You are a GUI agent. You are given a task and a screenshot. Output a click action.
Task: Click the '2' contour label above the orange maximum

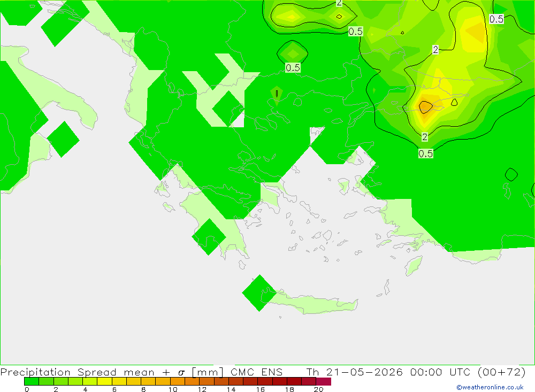click(435, 50)
